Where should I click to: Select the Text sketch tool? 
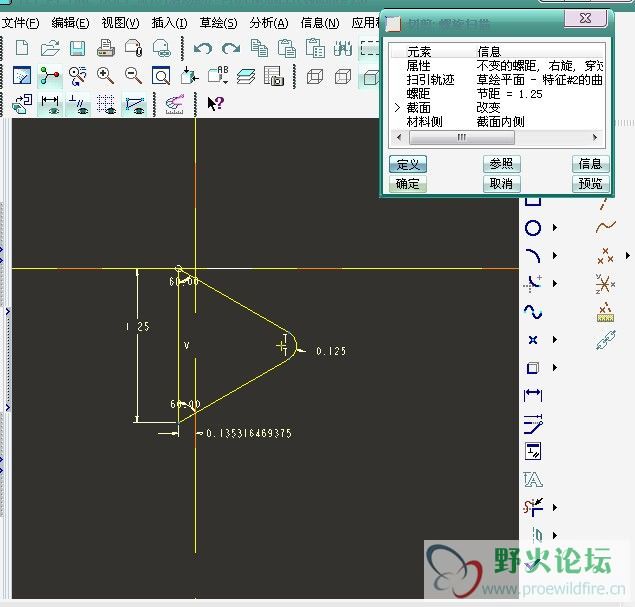pos(533,479)
